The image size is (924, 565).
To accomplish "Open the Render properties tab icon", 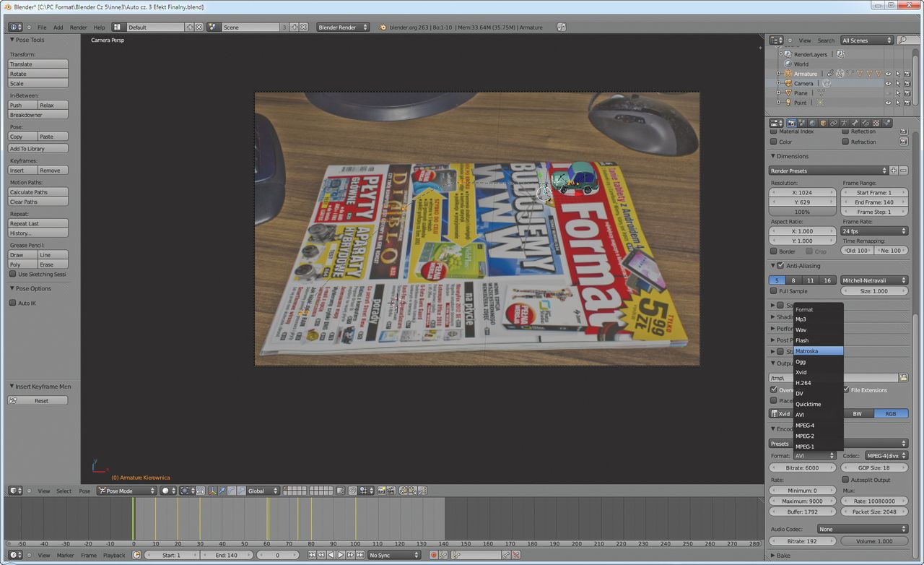I will click(x=792, y=123).
